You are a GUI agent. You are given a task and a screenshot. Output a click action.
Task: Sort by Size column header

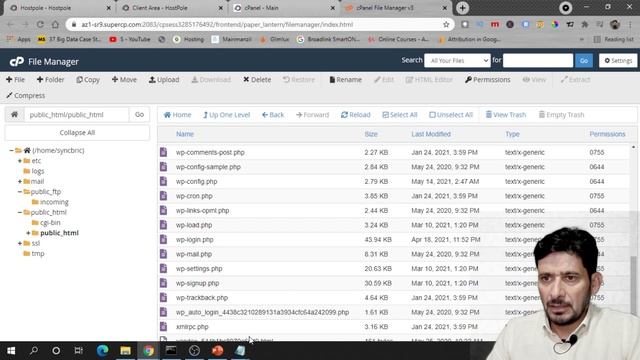click(371, 134)
